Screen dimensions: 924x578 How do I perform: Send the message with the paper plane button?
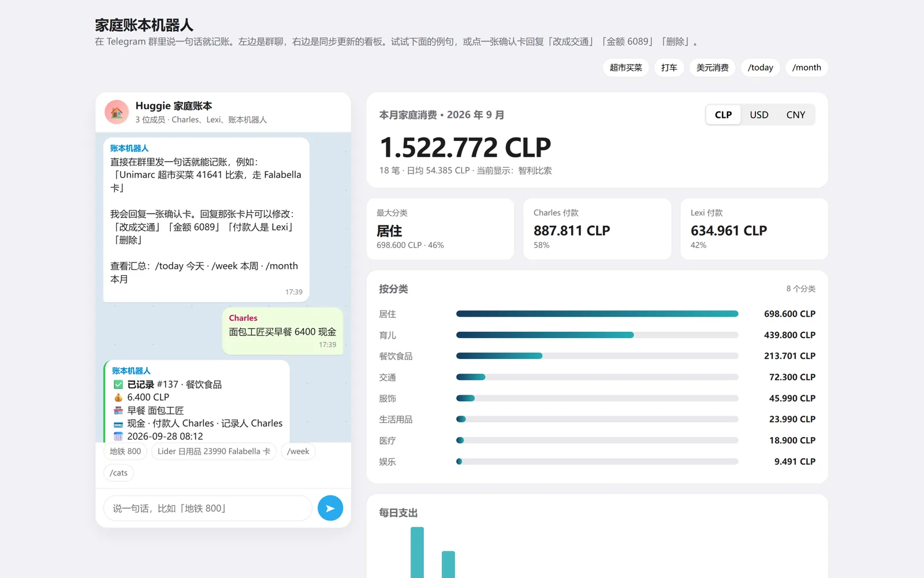330,508
